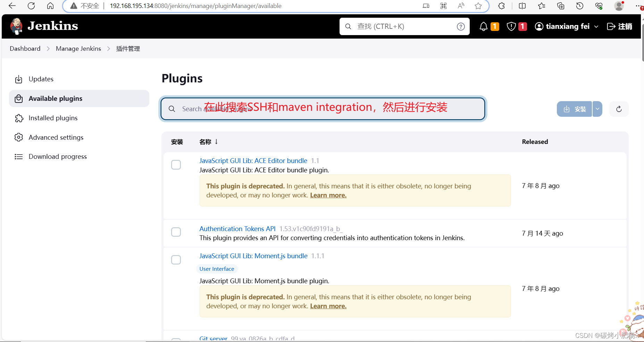Image resolution: width=644 pixels, height=342 pixels.
Task: Expand Dashboard breadcrumb chevron
Action: click(48, 49)
